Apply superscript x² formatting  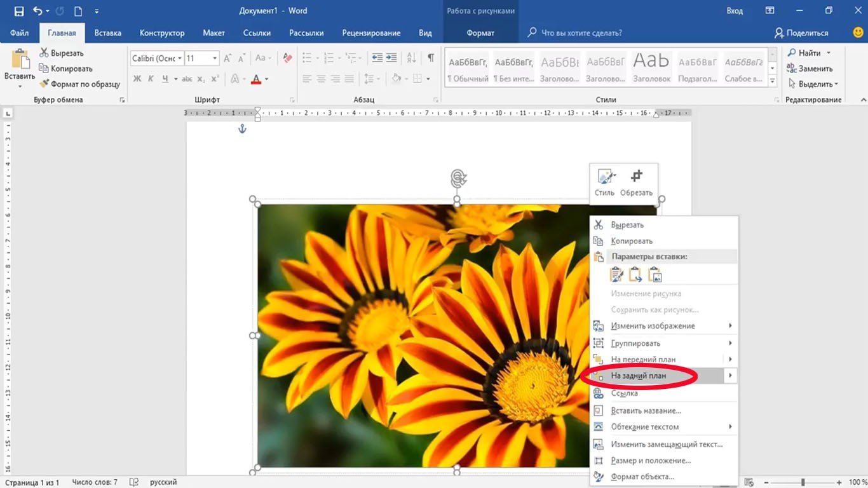pyautogui.click(x=215, y=79)
